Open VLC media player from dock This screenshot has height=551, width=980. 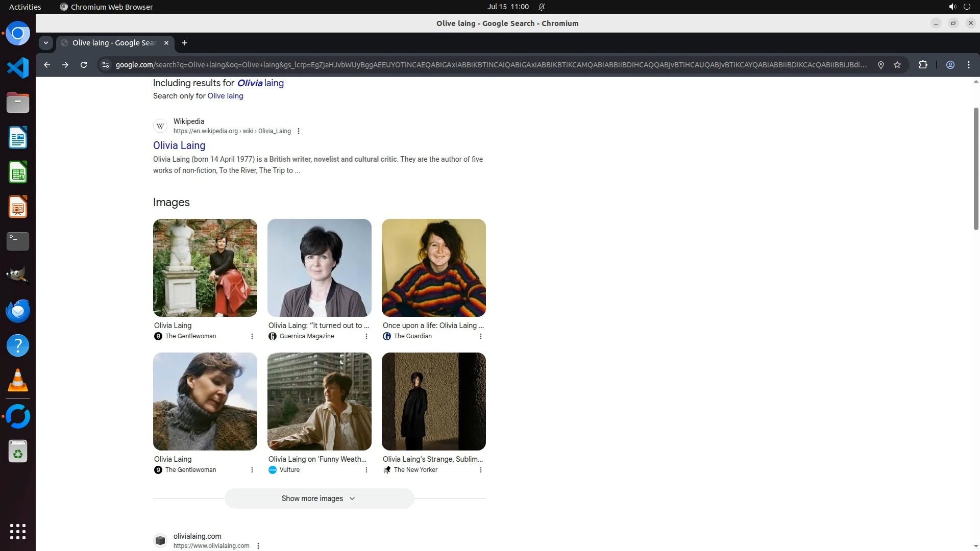click(18, 381)
